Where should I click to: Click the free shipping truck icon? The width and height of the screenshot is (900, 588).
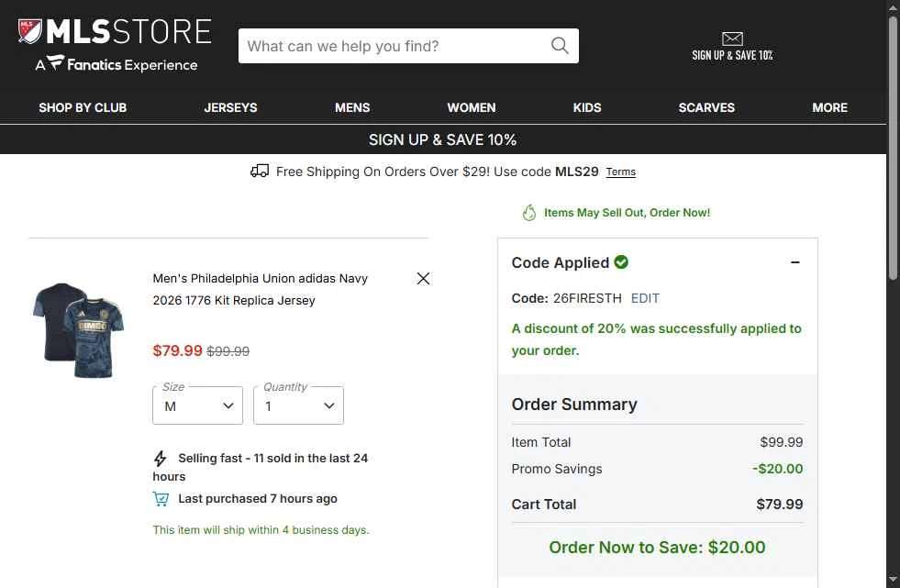click(260, 171)
